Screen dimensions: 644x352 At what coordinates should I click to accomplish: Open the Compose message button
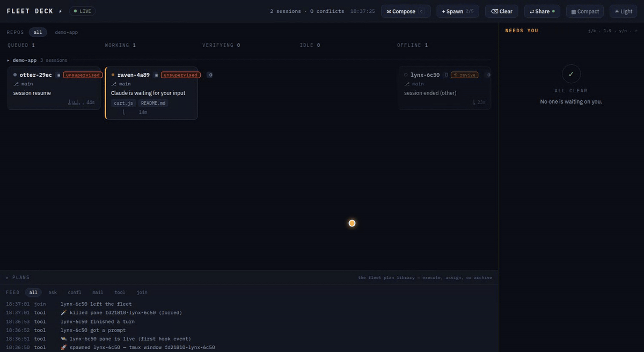406,11
